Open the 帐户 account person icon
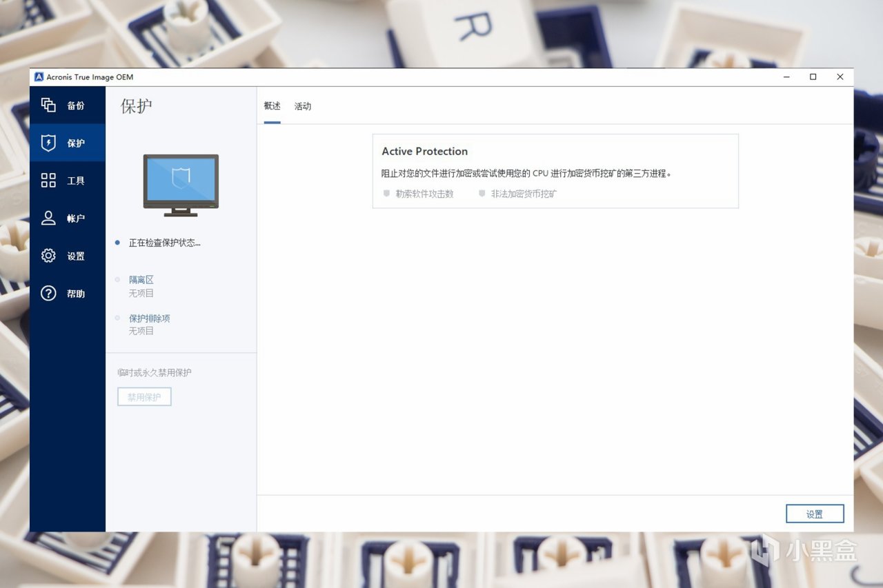This screenshot has height=588, width=883. [48, 218]
